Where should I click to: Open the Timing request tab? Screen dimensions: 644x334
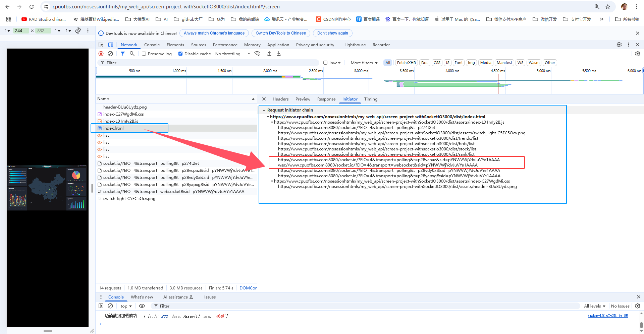371,99
